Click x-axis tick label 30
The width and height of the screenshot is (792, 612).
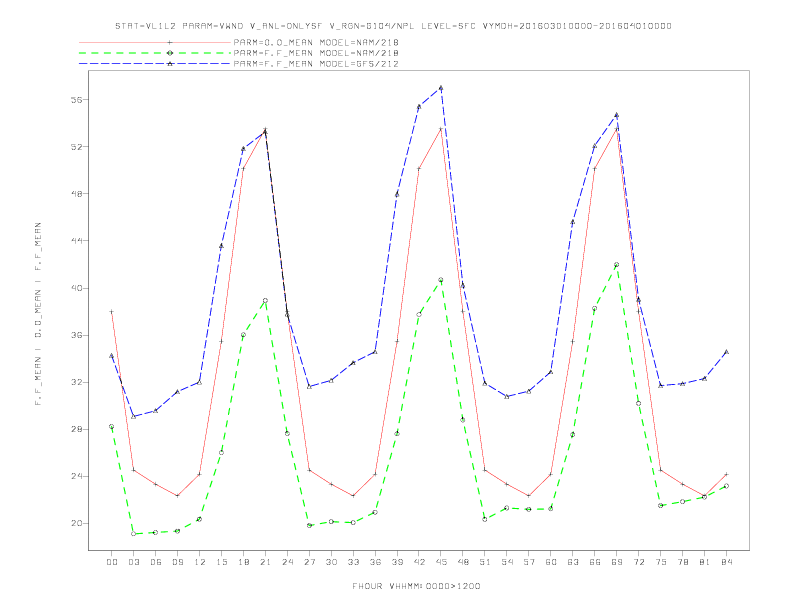pos(331,562)
